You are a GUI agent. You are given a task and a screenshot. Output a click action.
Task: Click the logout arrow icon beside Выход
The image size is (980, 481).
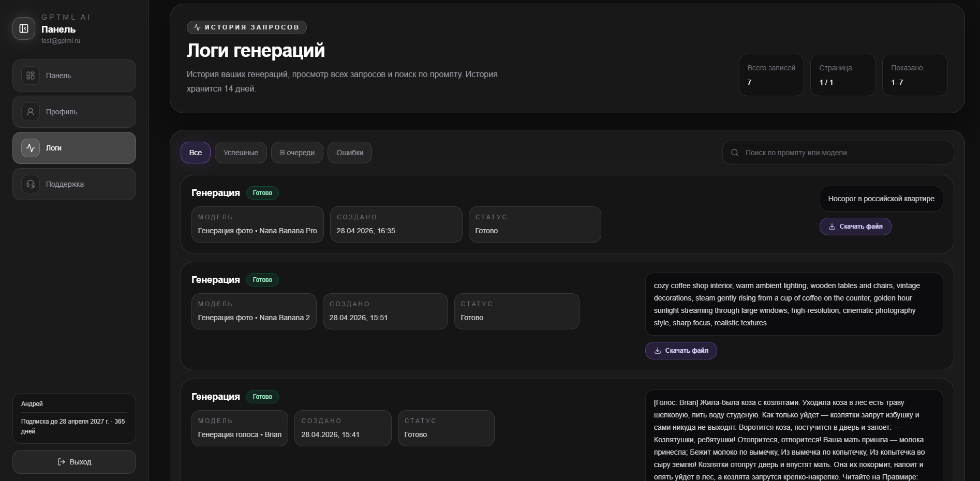62,462
